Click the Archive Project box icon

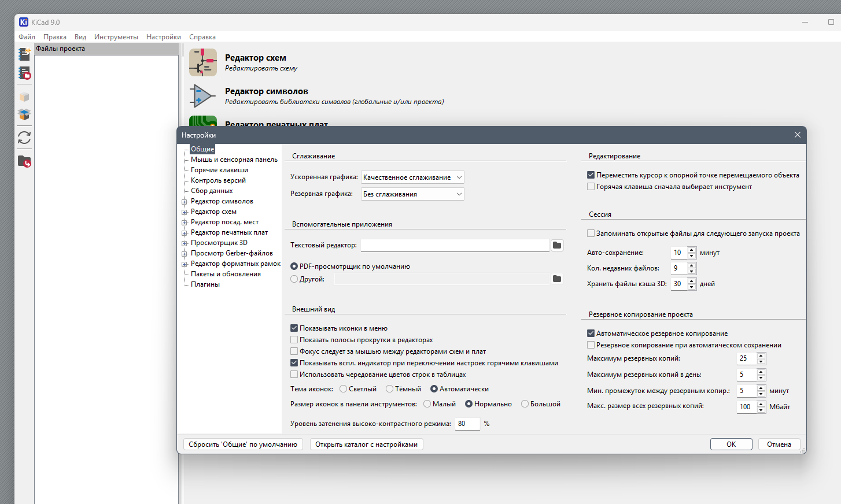coord(24,97)
